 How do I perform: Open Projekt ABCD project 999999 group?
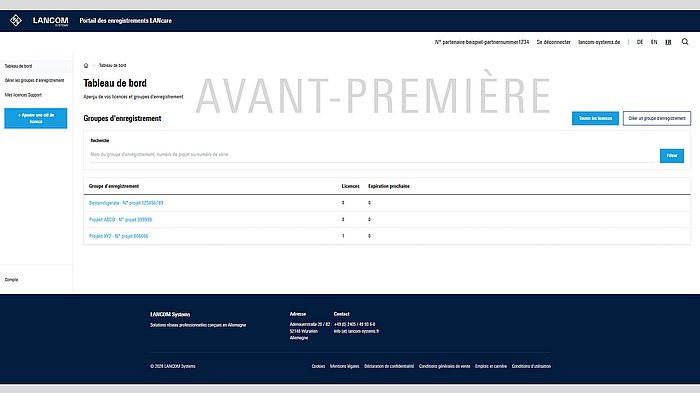click(121, 220)
